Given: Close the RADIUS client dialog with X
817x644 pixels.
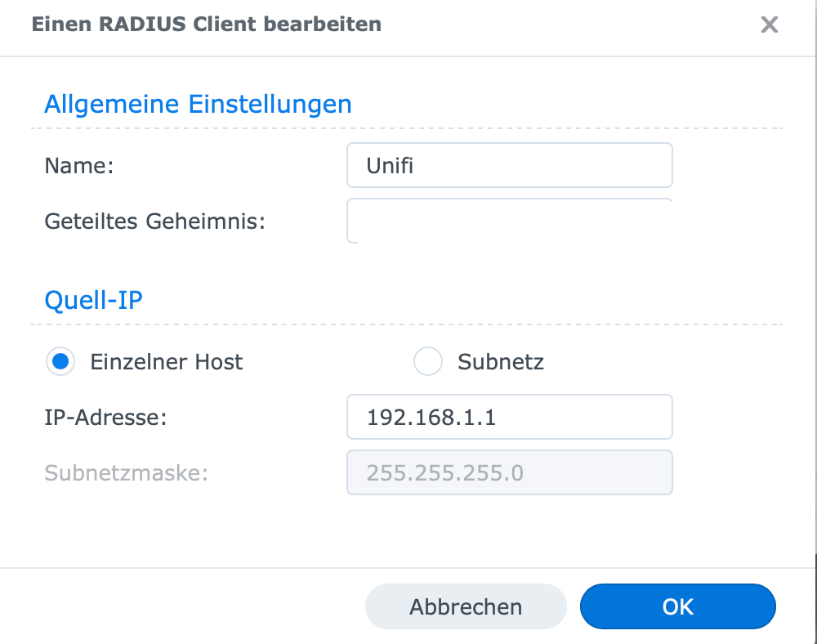Looking at the screenshot, I should [x=769, y=25].
